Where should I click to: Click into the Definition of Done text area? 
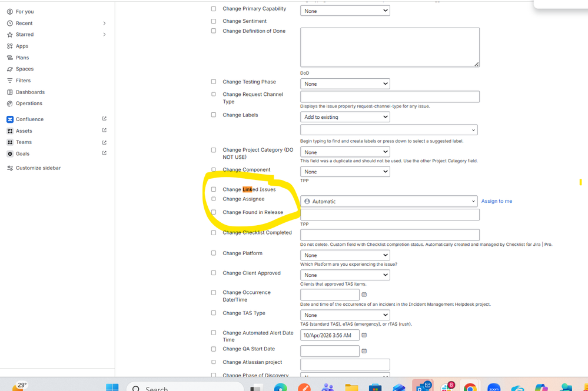click(x=390, y=47)
